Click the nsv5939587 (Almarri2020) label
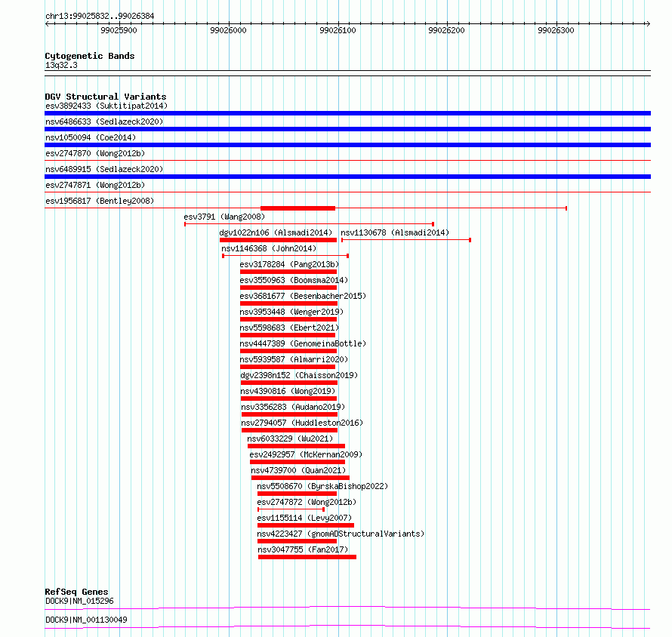Image resolution: width=672 pixels, height=637 pixels. click(x=294, y=359)
